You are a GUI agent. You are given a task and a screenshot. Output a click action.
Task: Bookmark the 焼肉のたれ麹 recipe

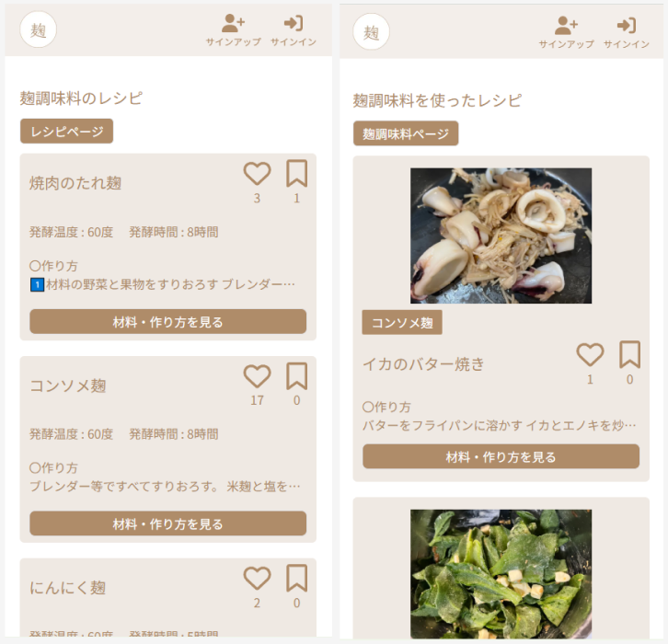pos(296,173)
